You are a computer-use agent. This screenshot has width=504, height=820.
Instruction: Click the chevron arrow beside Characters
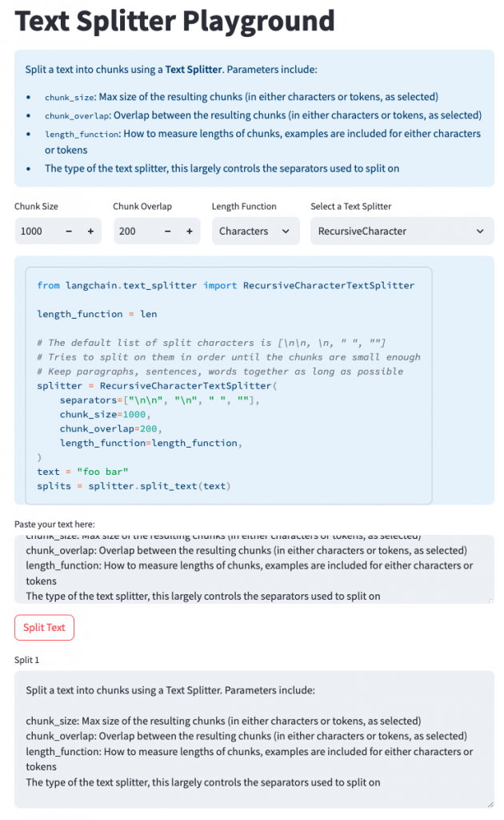[286, 231]
